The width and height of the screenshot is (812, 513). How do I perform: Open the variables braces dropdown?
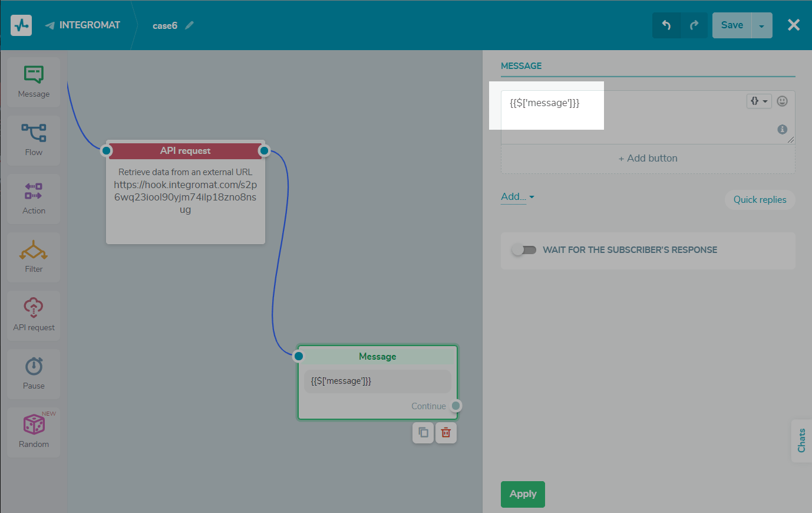[x=758, y=101]
